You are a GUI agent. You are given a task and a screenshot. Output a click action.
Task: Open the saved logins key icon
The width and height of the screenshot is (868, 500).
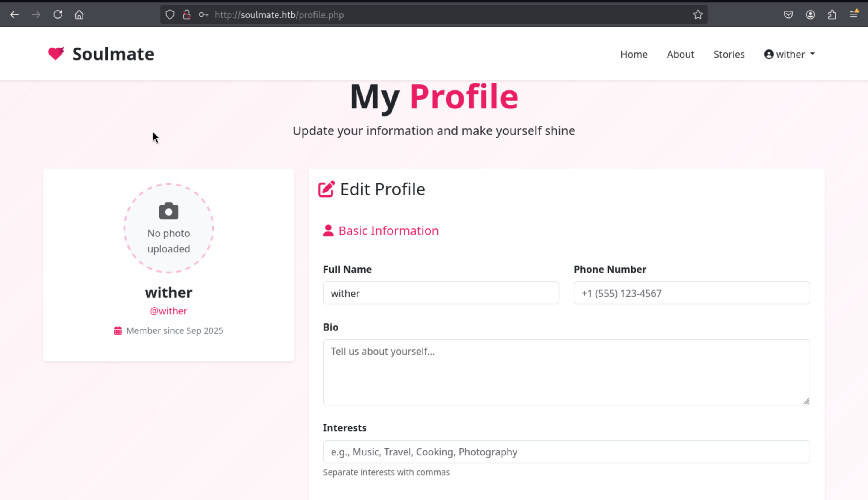(x=203, y=15)
